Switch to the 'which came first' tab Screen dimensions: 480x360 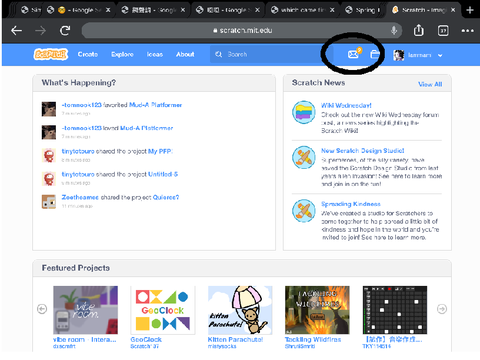point(303,10)
